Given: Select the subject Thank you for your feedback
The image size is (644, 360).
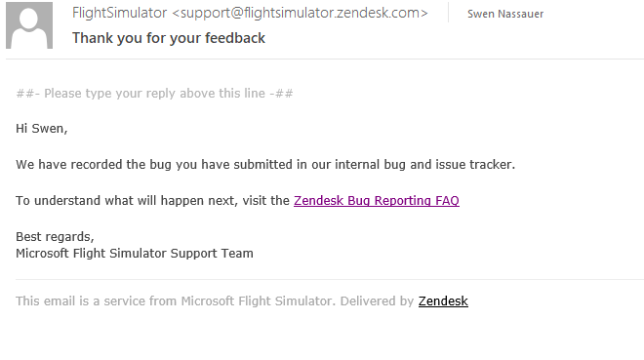Looking at the screenshot, I should pos(169,38).
